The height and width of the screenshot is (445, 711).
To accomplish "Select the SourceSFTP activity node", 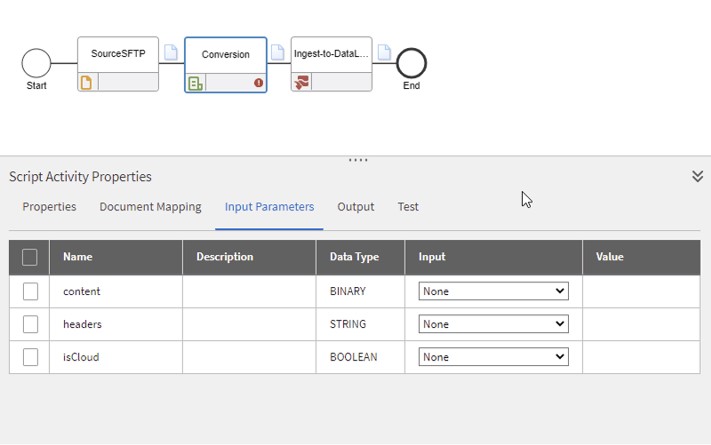I will tap(118, 54).
